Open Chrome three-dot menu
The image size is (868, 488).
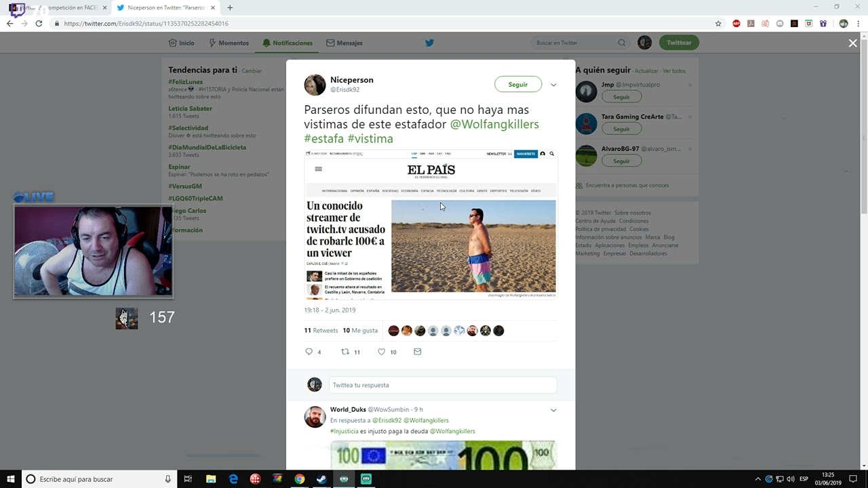coord(858,23)
